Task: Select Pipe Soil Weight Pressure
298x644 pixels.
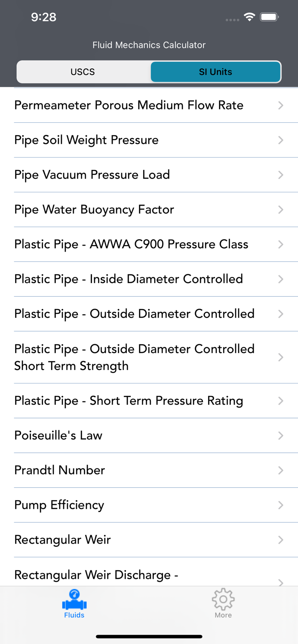Action: [86, 140]
